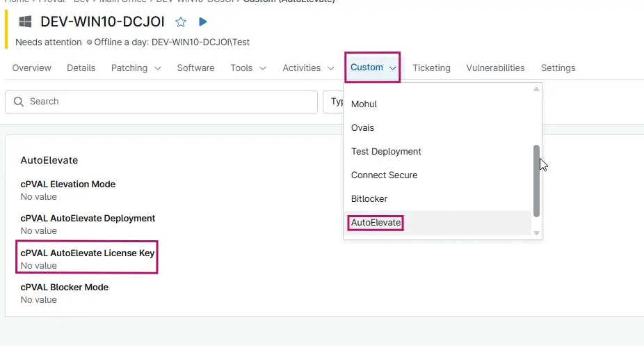
Task: Click the Custom dropdown list scrollbar thumb
Action: pos(536,181)
